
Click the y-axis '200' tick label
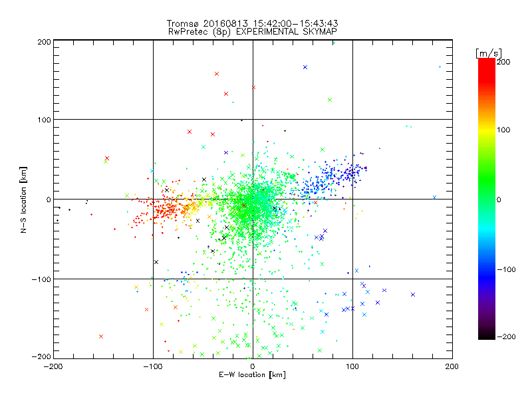(44, 42)
